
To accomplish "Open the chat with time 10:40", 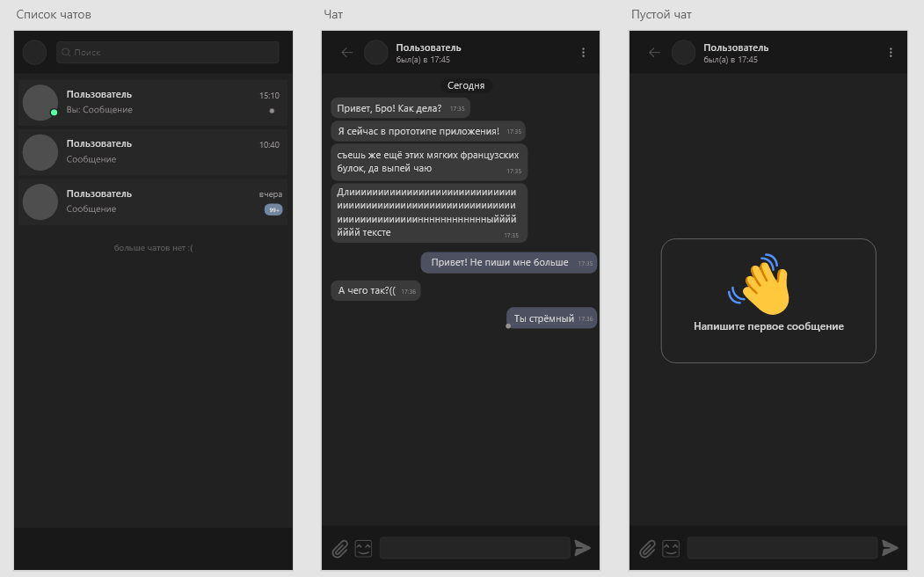I will click(x=153, y=152).
